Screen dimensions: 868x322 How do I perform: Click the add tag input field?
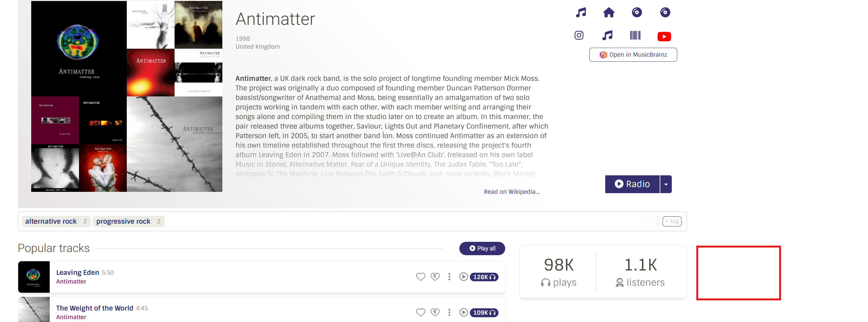[x=671, y=221]
